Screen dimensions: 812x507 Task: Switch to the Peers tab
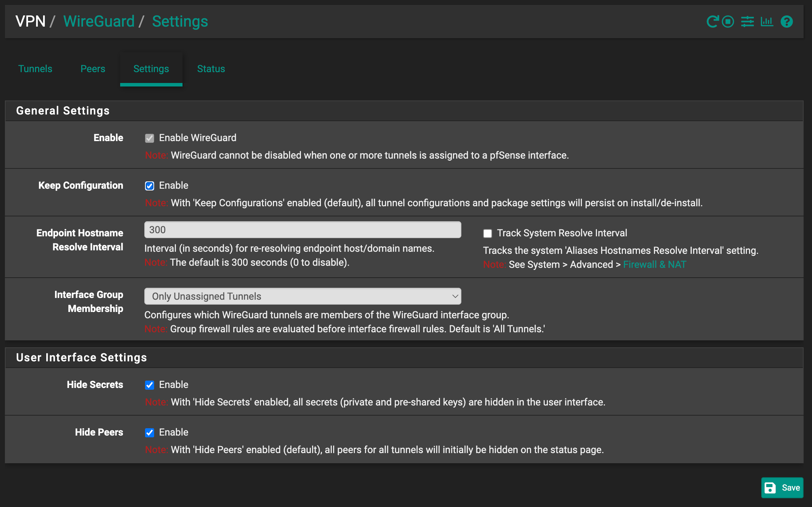coord(92,69)
